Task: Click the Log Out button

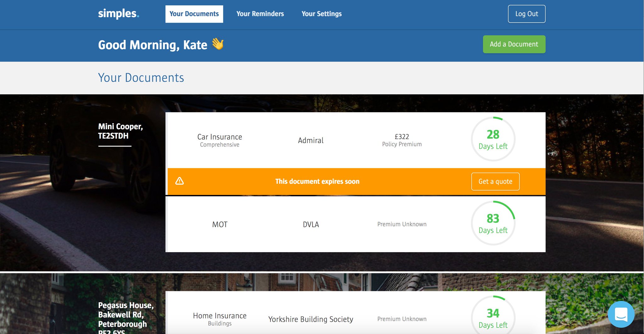Action: click(x=527, y=14)
